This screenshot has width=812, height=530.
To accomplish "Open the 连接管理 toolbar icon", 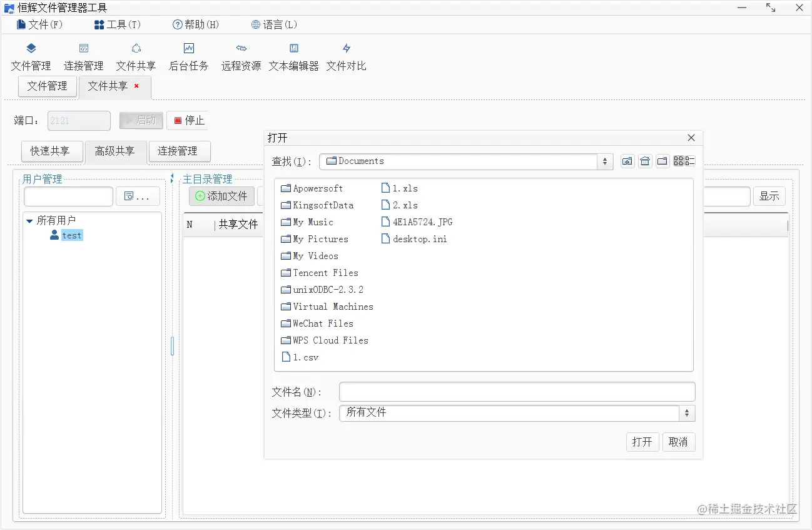I will (84, 57).
